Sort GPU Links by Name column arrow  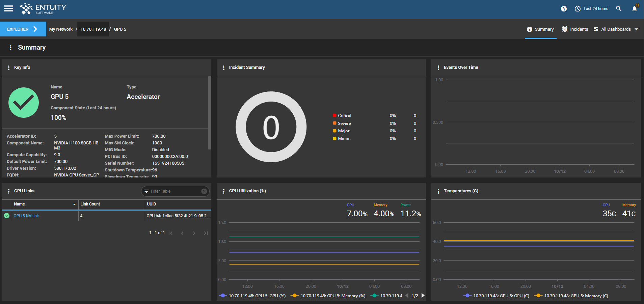click(x=74, y=204)
